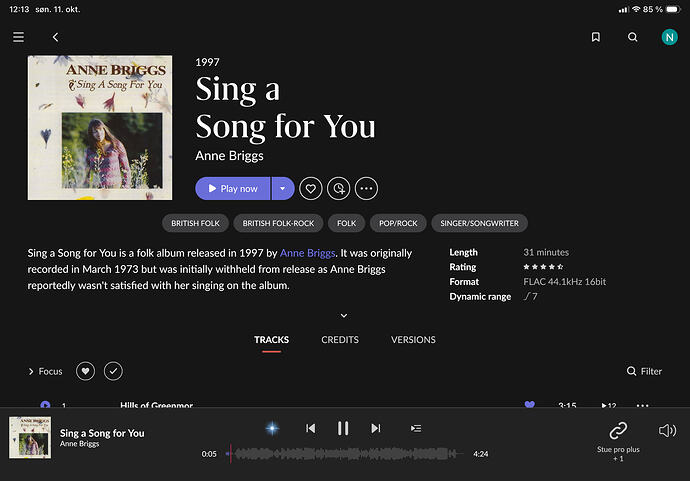Image resolution: width=690 pixels, height=481 pixels.
Task: Click total time 4:24
Action: click(x=481, y=454)
